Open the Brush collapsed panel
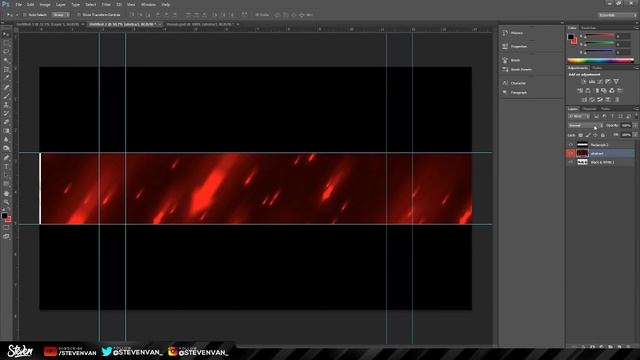Image resolution: width=640 pixels, height=360 pixels. point(515,60)
